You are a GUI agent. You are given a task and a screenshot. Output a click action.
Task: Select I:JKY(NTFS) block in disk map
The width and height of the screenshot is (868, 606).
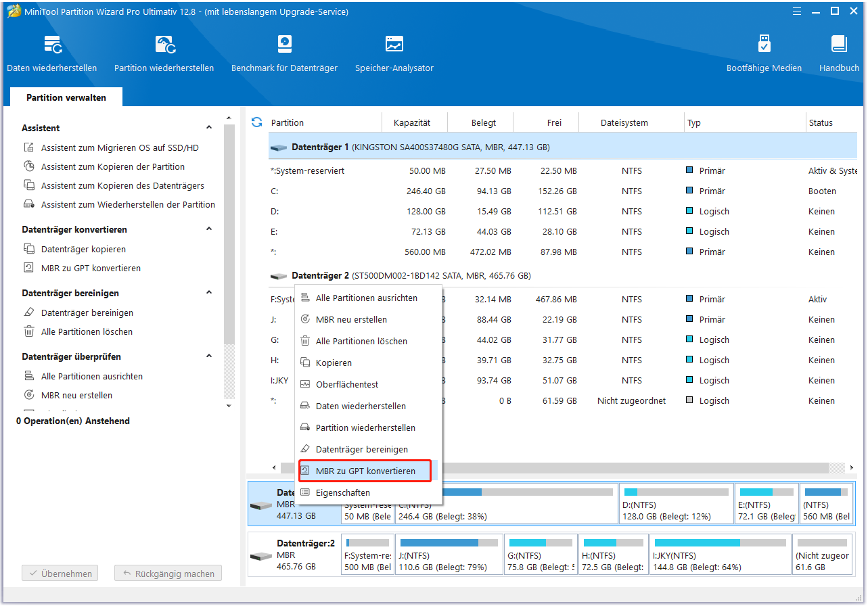720,555
